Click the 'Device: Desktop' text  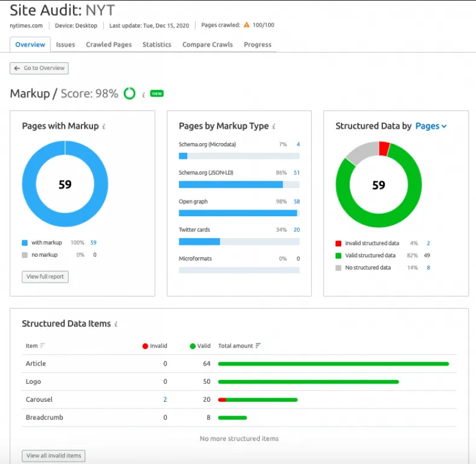pos(76,26)
